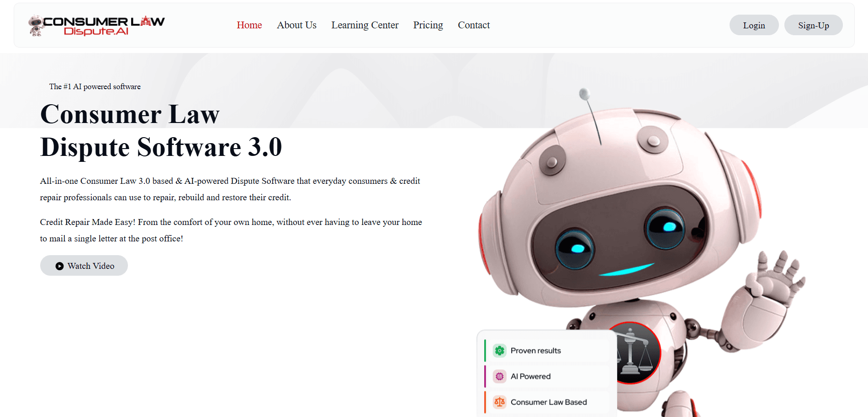Image resolution: width=868 pixels, height=417 pixels.
Task: Click the play icon inside Watch Video
Action: pyautogui.click(x=59, y=266)
